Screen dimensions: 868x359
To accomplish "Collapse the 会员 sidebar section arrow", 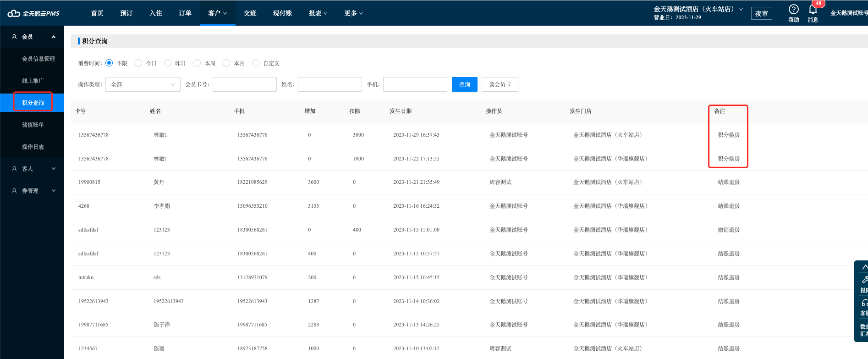I will [x=54, y=37].
